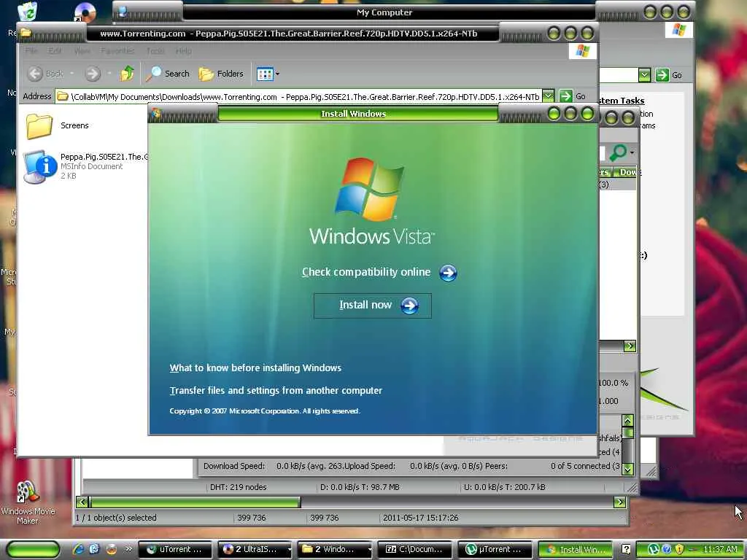This screenshot has height=560, width=747.
Task: Launch Internet Explorer from Quick Launch
Action: click(x=78, y=549)
